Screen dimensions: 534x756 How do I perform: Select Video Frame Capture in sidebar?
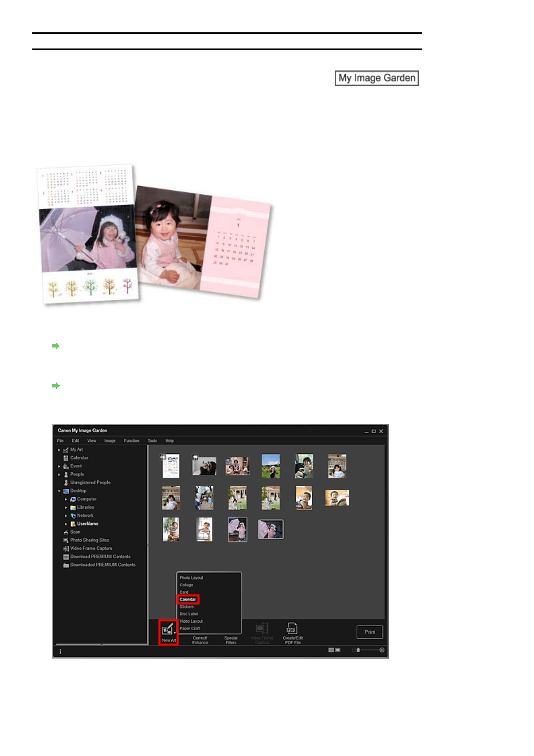[91, 548]
